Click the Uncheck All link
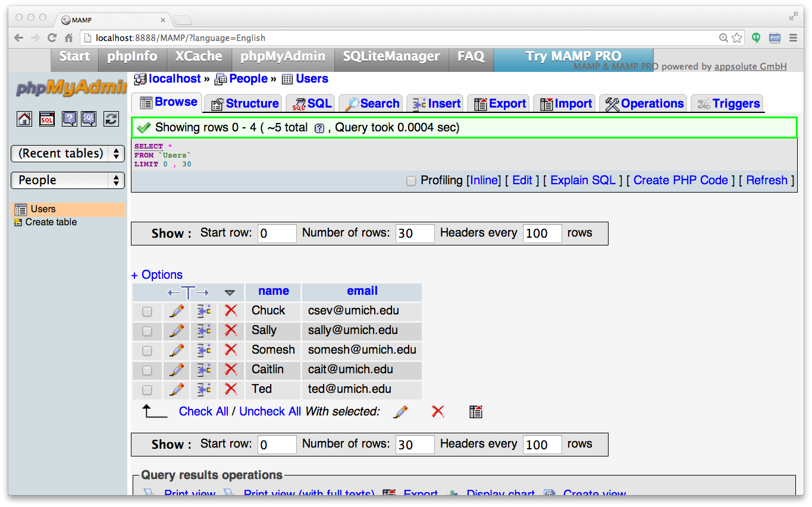 pyautogui.click(x=270, y=411)
